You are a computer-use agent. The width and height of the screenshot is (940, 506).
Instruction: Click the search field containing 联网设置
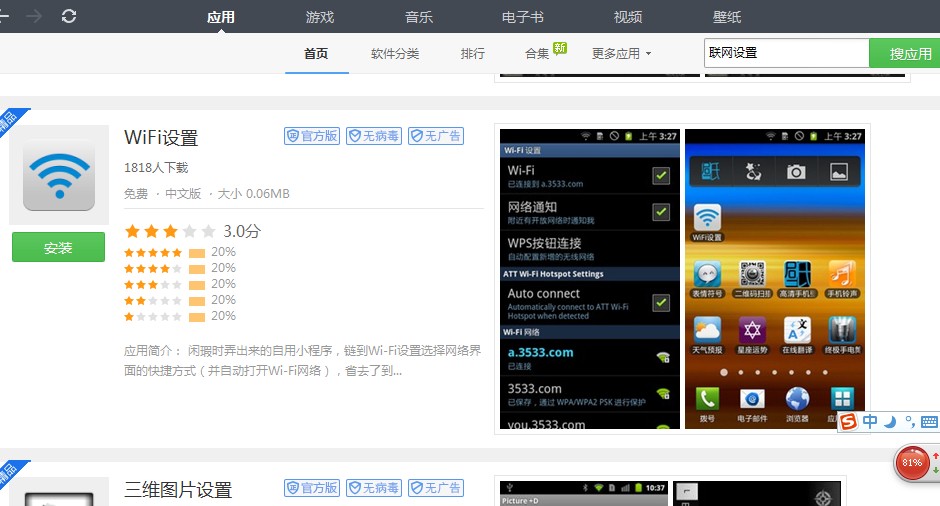[786, 53]
